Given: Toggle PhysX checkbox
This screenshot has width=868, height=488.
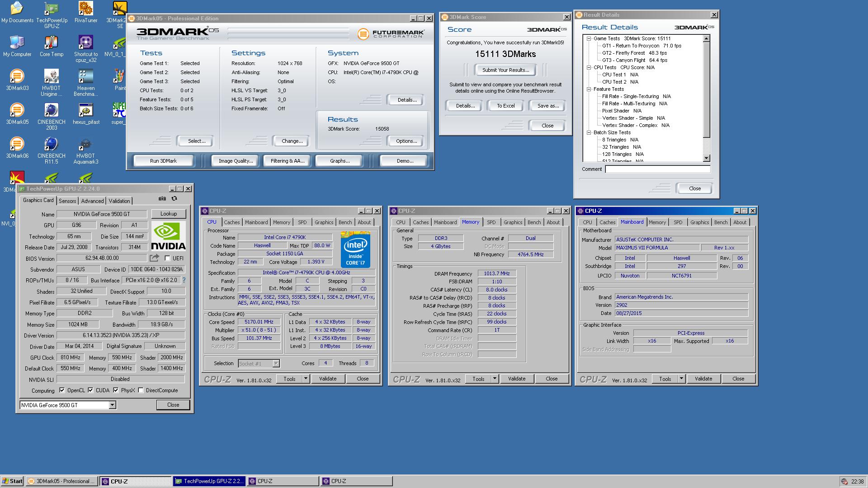Looking at the screenshot, I should click(x=116, y=390).
